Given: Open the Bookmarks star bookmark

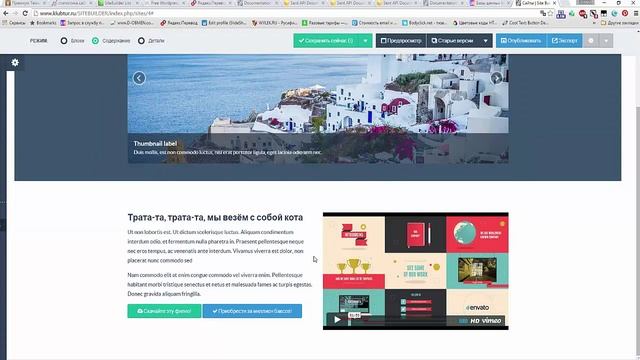Looking at the screenshot, I should (43, 23).
